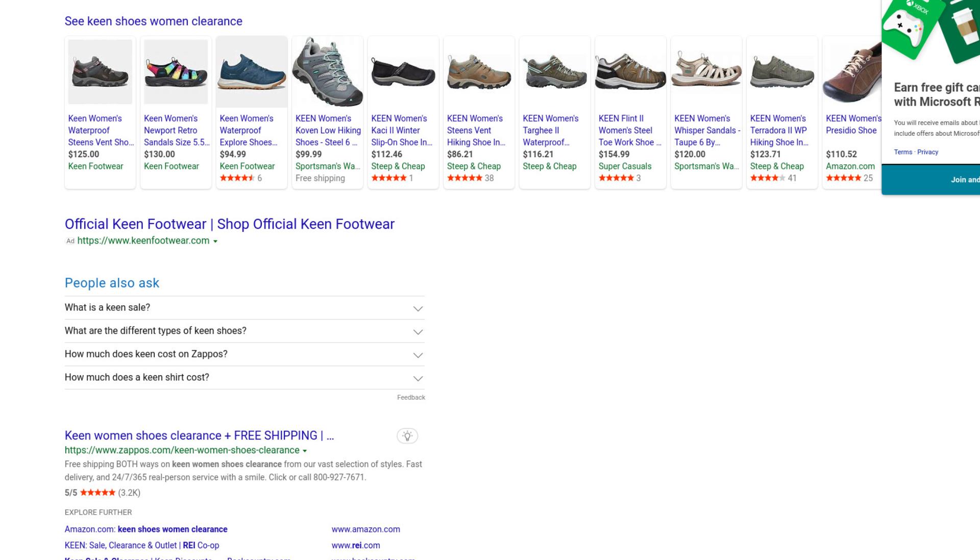Expand 'How much does keen cost on Zappos?'
Screen dimensions: 980x560
pos(244,354)
